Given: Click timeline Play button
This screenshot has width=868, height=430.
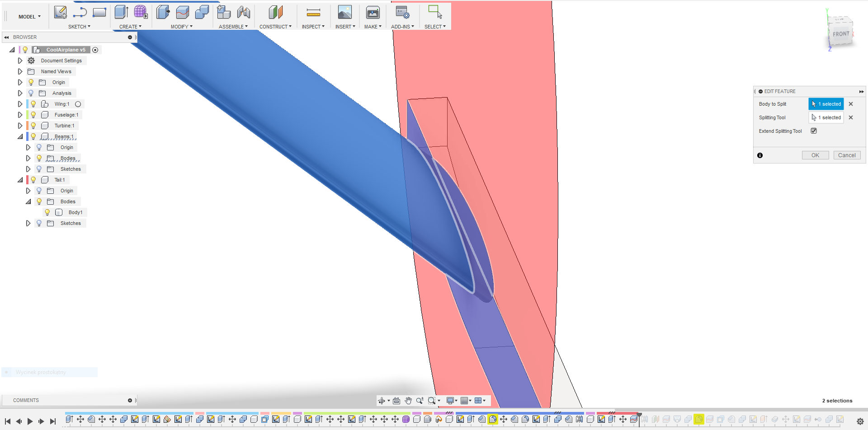Looking at the screenshot, I should [30, 421].
